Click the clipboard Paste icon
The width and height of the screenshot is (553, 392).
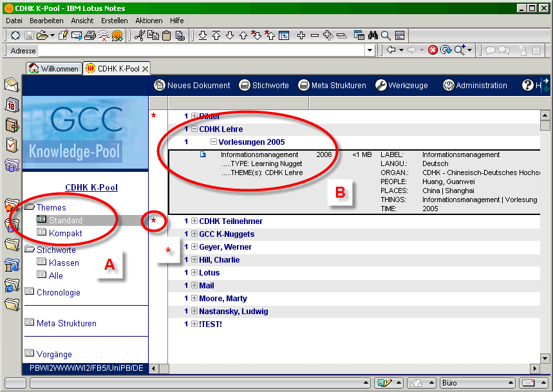167,35
